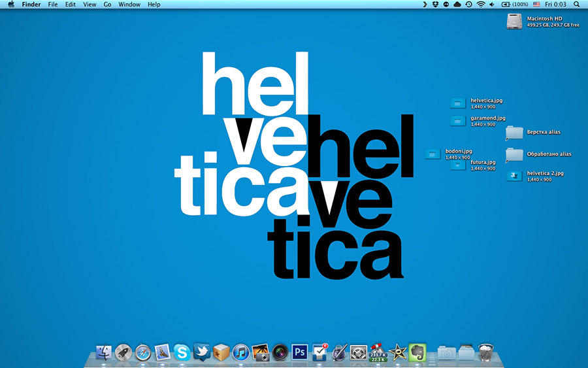Open the Wi-Fi status menu
Screen dimensions: 588x368
point(481,5)
